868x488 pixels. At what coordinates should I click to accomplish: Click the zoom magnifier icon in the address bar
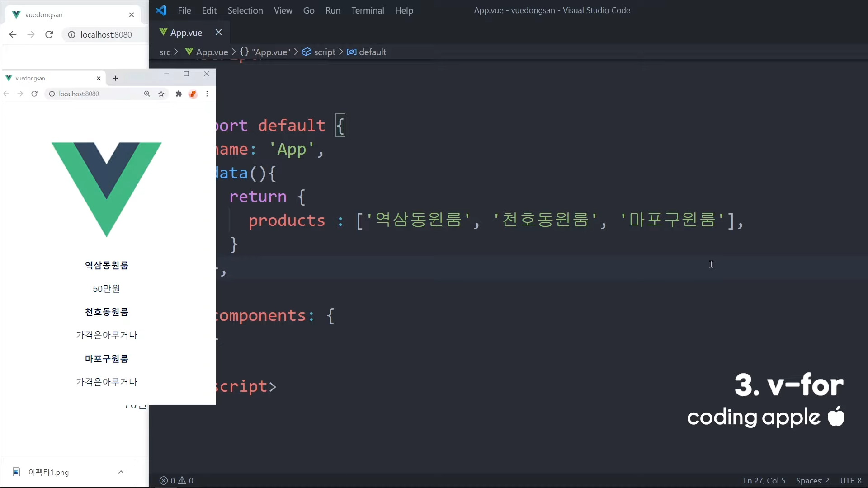tap(147, 94)
